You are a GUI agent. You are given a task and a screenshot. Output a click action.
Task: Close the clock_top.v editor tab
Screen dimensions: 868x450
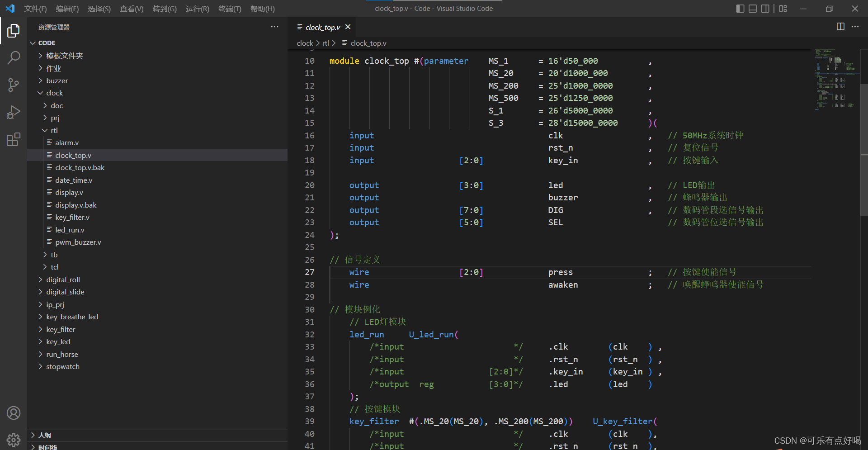click(x=348, y=27)
